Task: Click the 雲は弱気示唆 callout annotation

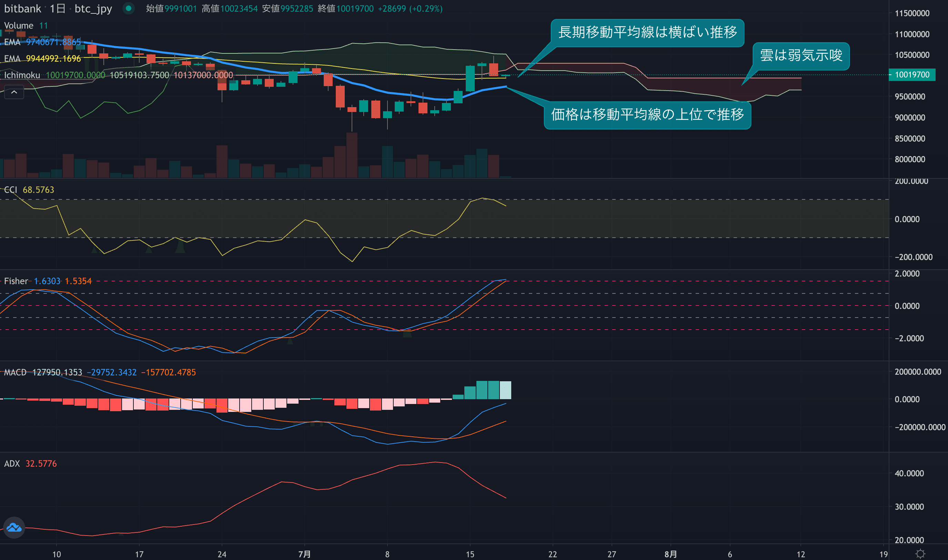Action: pyautogui.click(x=801, y=56)
